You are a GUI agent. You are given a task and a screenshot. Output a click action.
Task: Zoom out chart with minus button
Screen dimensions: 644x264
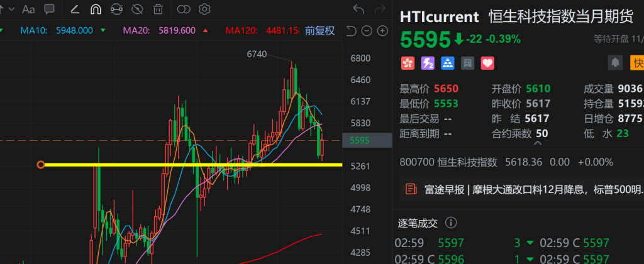coord(366,31)
